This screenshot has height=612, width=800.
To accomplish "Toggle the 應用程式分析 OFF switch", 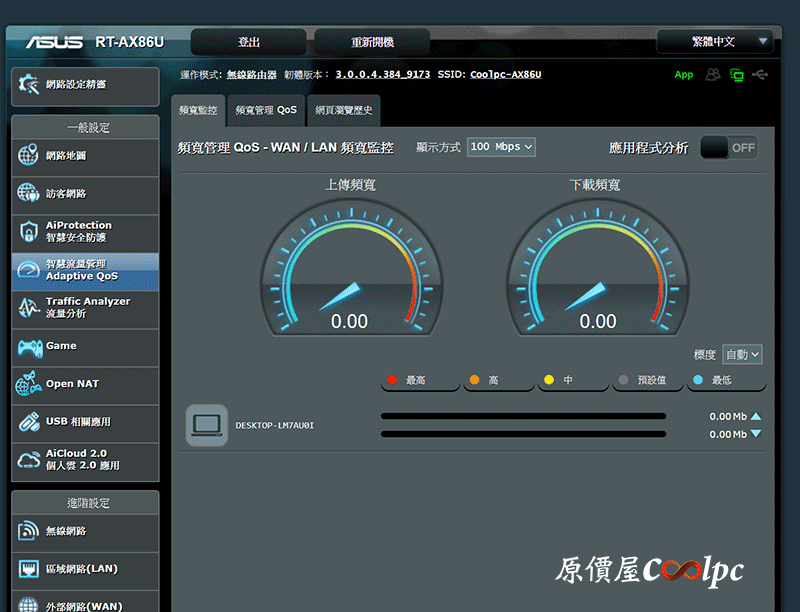I will point(729,148).
